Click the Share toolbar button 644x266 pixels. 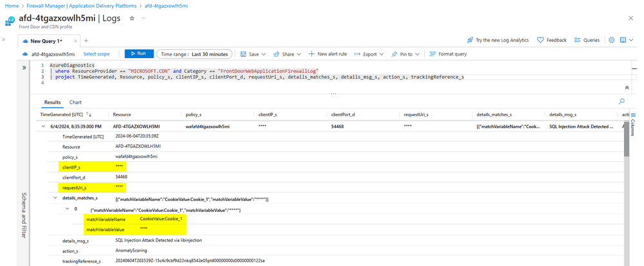pos(284,54)
